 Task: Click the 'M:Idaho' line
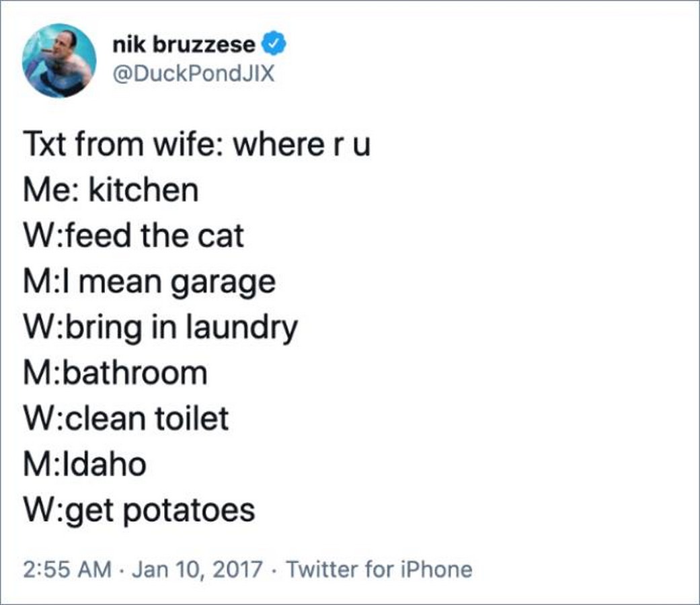(85, 464)
